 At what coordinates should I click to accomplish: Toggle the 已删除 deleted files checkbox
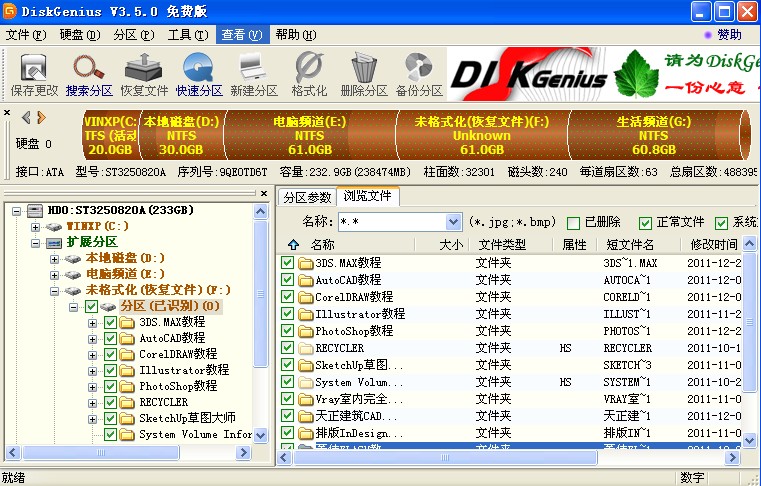click(x=573, y=223)
